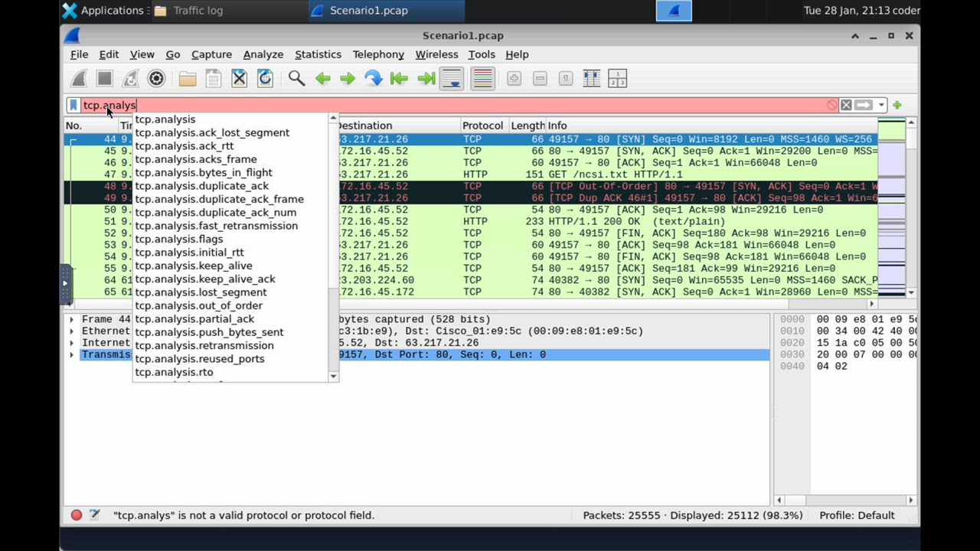Reload the capture file

coord(265,78)
